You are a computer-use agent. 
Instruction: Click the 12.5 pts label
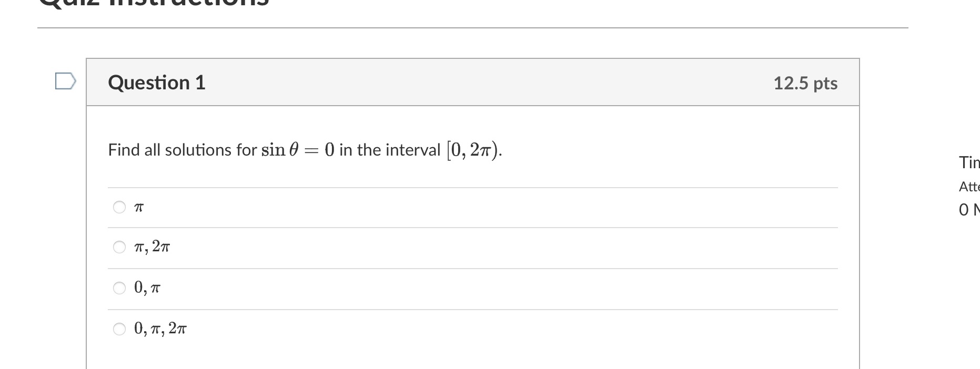point(805,83)
